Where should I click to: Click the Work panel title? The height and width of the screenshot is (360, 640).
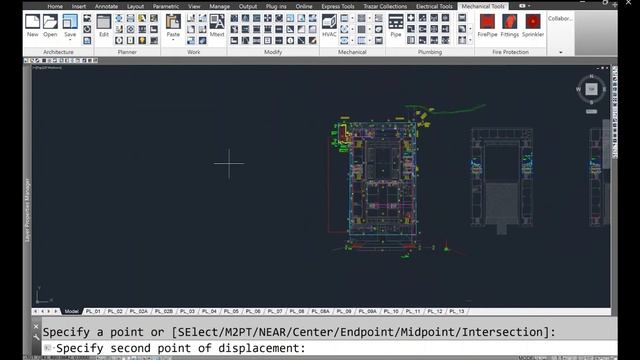[193, 52]
